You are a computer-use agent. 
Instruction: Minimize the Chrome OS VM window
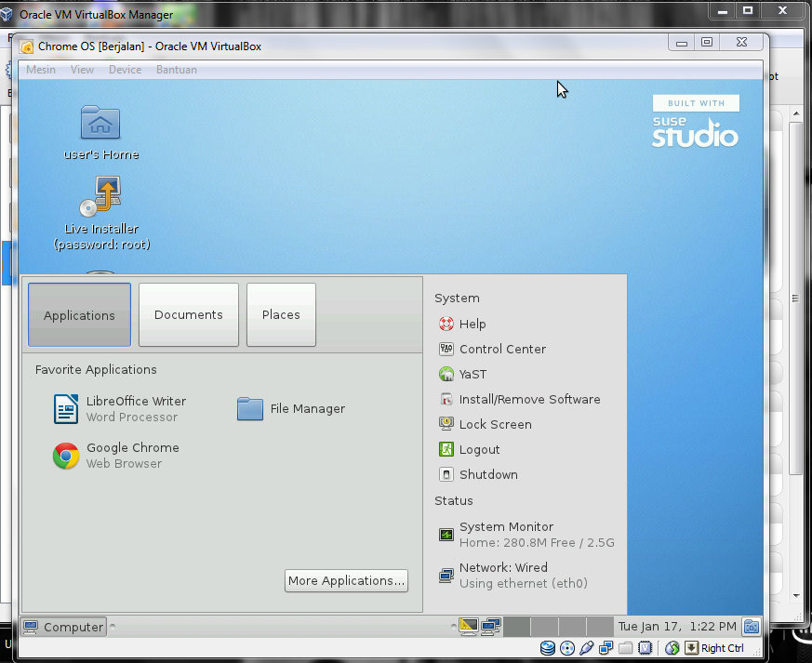point(682,43)
